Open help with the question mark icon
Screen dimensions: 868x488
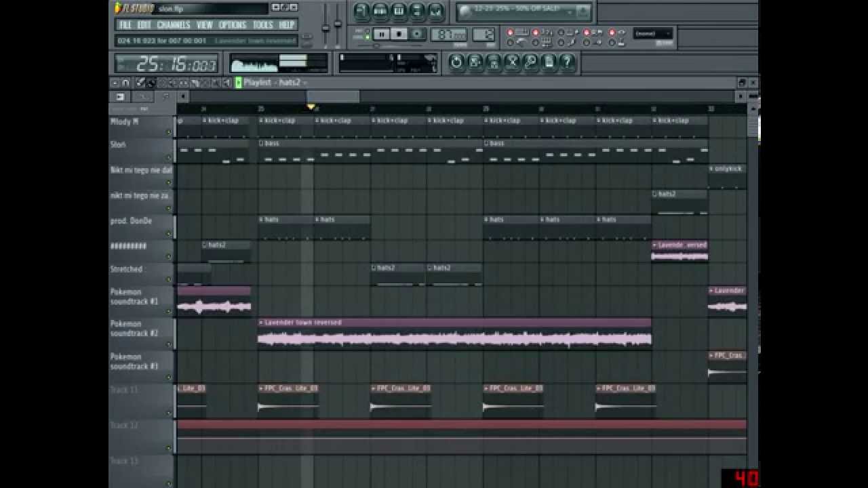pos(567,62)
